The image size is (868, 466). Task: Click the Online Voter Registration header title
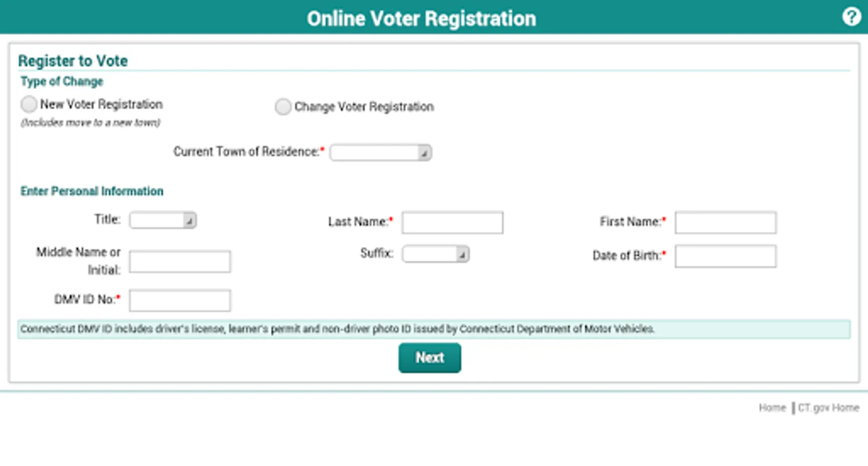pyautogui.click(x=421, y=19)
